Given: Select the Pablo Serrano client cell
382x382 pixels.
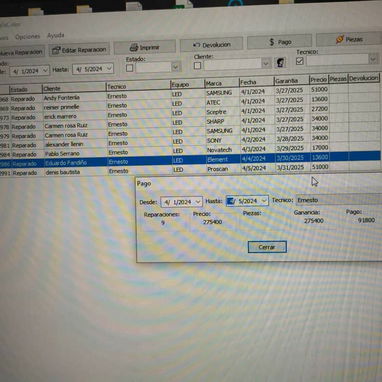Looking at the screenshot, I should pyautogui.click(x=74, y=154).
